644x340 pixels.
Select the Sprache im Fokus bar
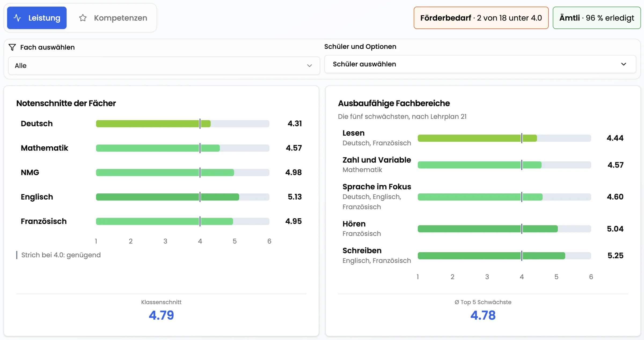click(x=504, y=197)
